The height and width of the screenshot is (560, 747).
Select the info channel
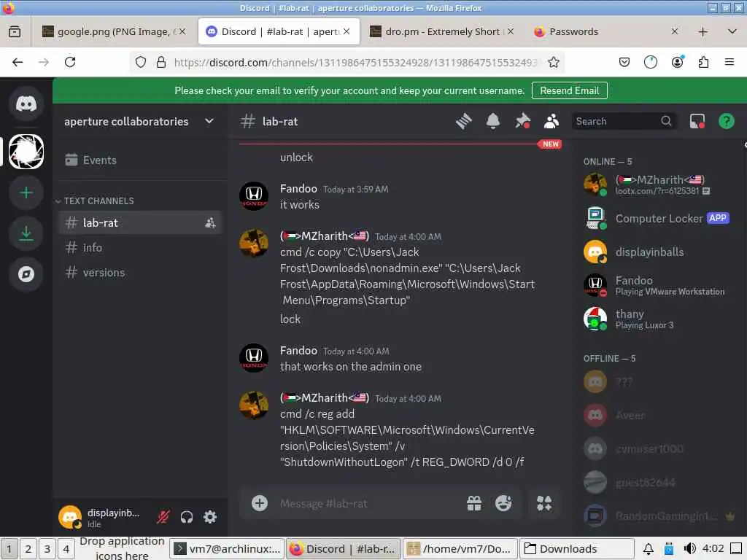point(141,248)
